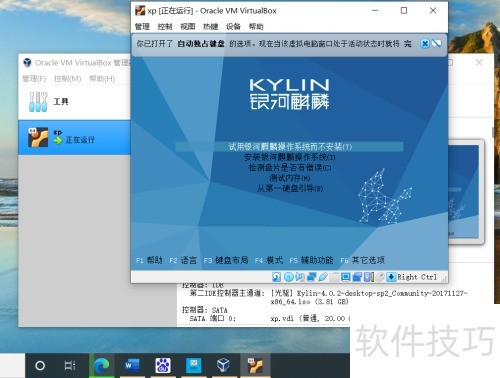
Task: Click F4 模式 at bottom of boot screen
Action: (269, 260)
